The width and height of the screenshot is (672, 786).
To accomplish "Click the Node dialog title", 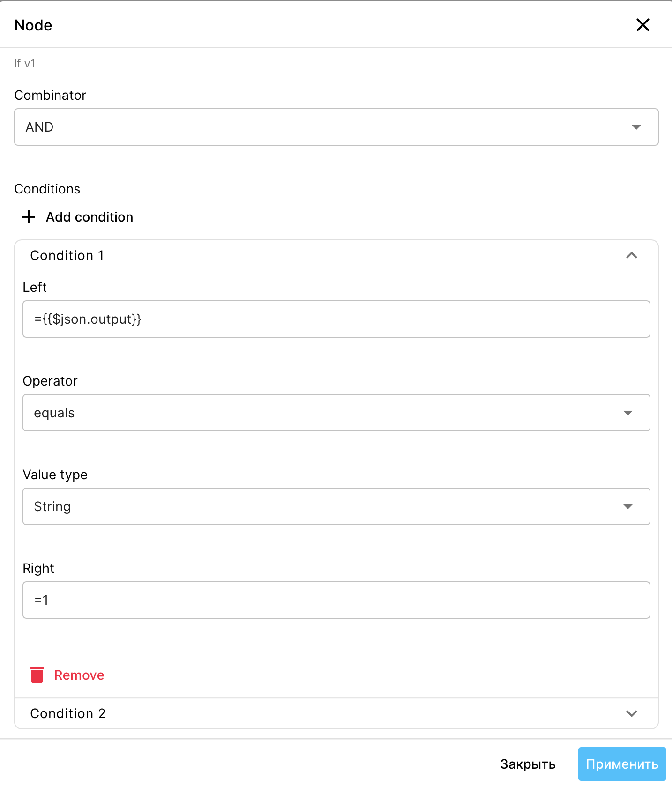I will 33,25.
